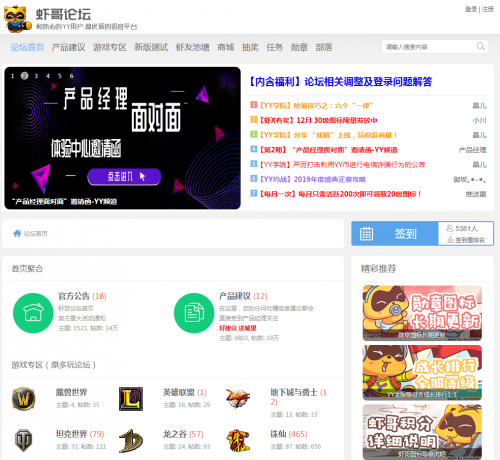This screenshot has width=500, height=460.
Task: Click the 产品建议 green document icon
Action: click(194, 313)
